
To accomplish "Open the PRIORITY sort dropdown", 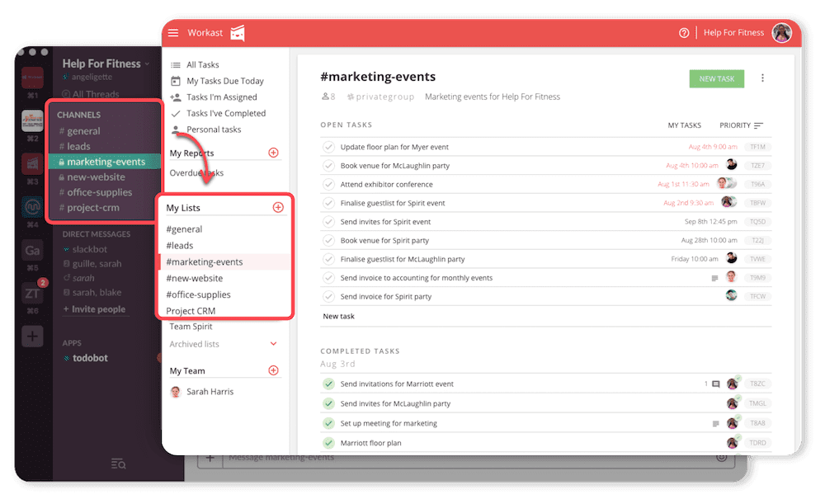I will 741,125.
